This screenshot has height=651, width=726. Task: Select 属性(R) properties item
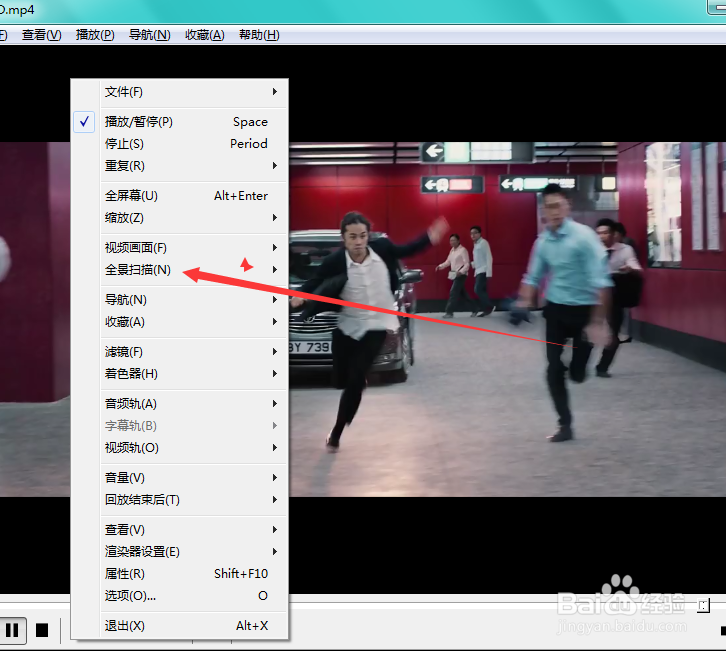tap(180, 574)
